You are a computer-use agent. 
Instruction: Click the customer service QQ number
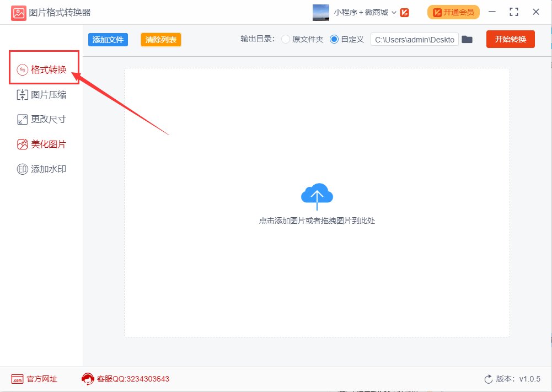(x=134, y=379)
